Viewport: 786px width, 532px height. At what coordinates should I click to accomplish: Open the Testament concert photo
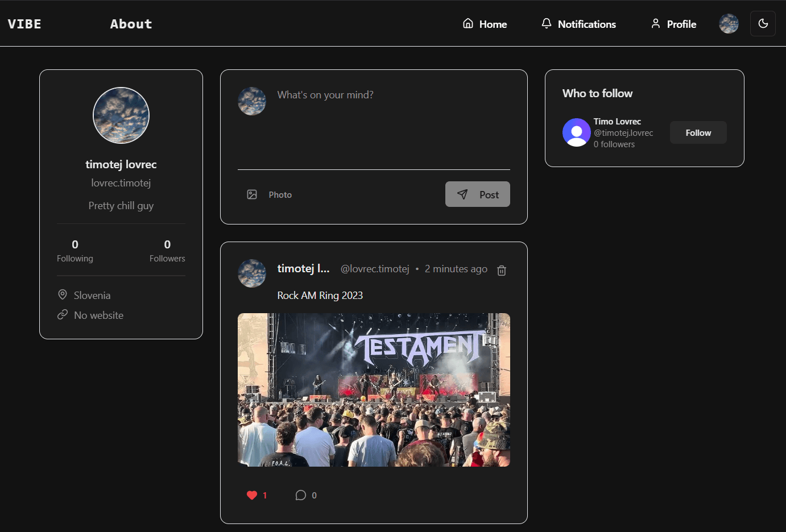[x=374, y=390]
